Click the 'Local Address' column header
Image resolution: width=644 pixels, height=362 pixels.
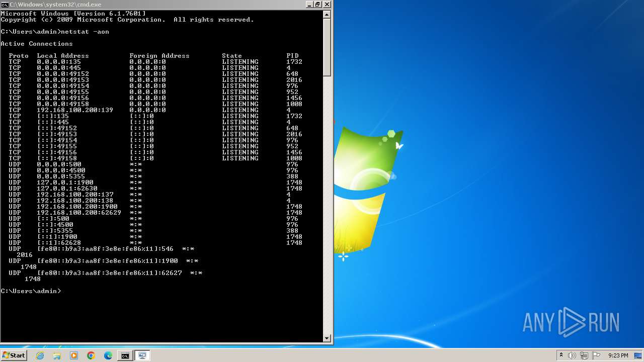pos(63,56)
